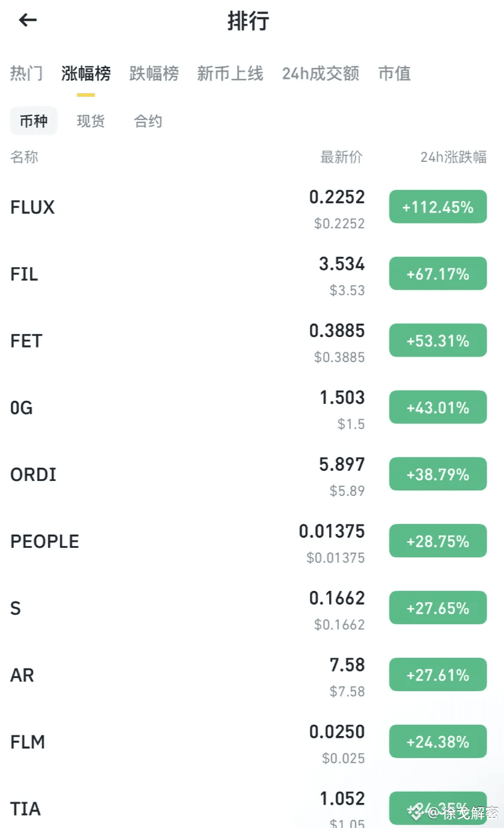Switch to the 热门 tab
The width and height of the screenshot is (504, 828).
point(26,73)
